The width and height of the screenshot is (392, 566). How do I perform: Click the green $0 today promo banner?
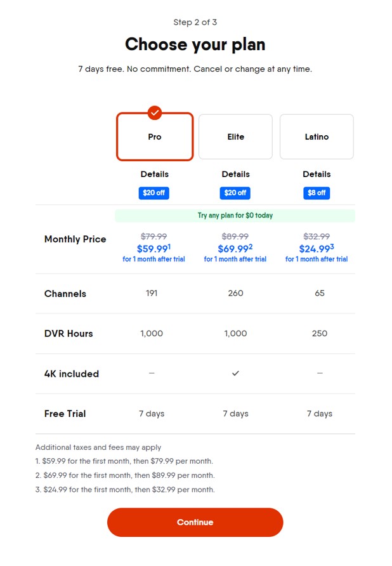pos(235,216)
